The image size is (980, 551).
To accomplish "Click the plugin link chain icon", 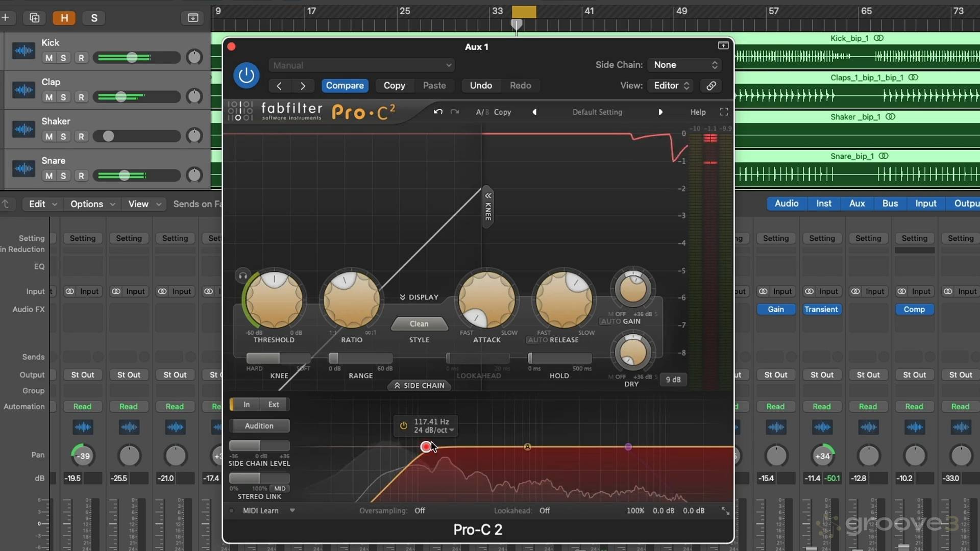I will 711,86.
